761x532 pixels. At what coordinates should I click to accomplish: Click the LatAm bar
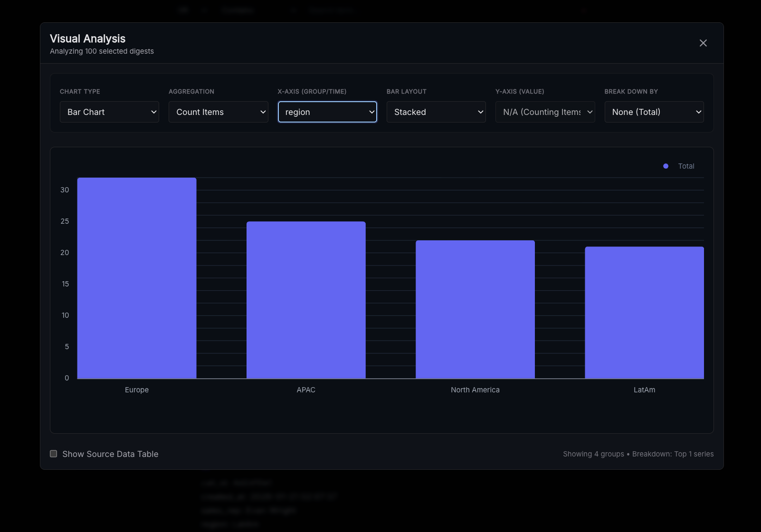coord(644,312)
